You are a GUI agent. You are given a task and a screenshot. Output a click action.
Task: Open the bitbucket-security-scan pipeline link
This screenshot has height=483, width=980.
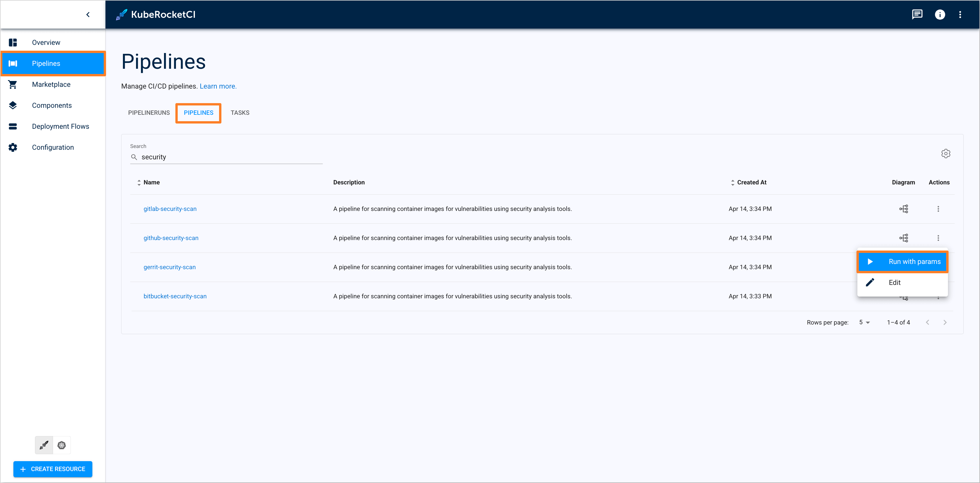pyautogui.click(x=175, y=296)
